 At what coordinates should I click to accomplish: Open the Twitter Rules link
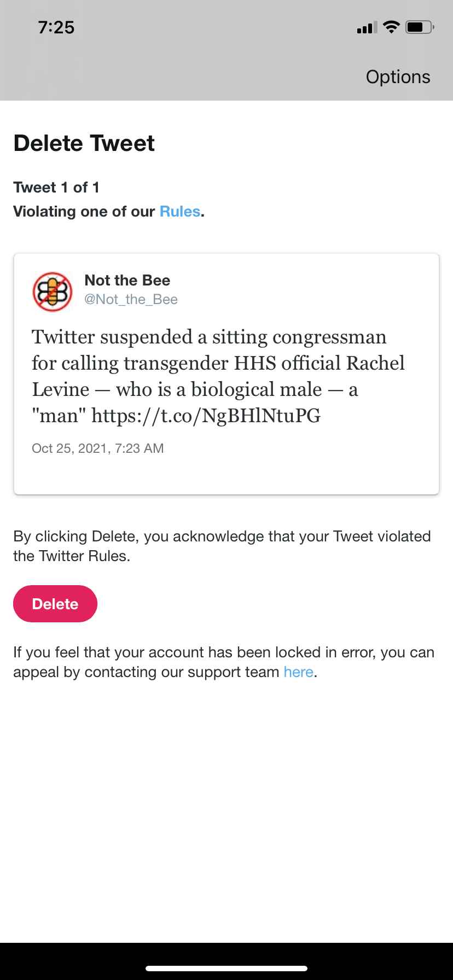point(179,212)
